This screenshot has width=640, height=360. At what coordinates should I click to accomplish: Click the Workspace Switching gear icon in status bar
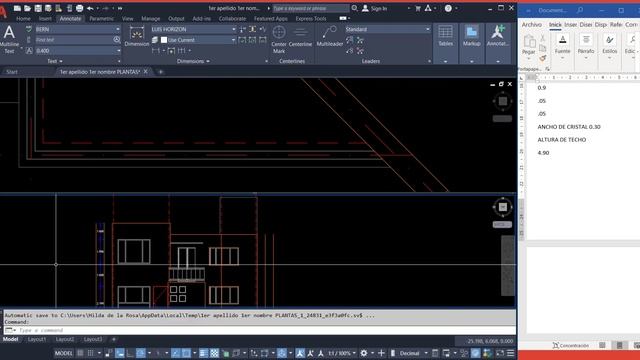(x=364, y=353)
